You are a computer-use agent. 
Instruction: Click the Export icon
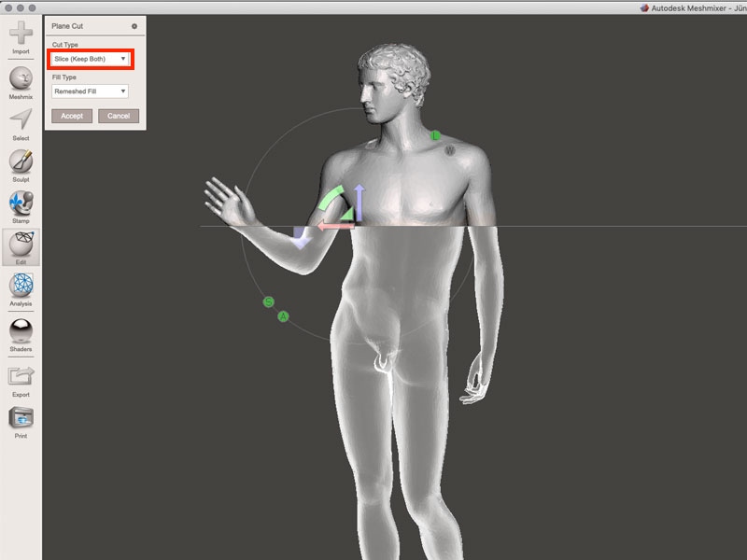click(x=21, y=377)
